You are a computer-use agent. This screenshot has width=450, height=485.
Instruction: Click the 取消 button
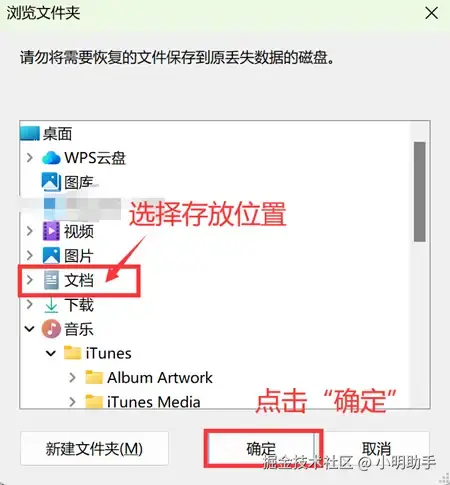tap(377, 448)
